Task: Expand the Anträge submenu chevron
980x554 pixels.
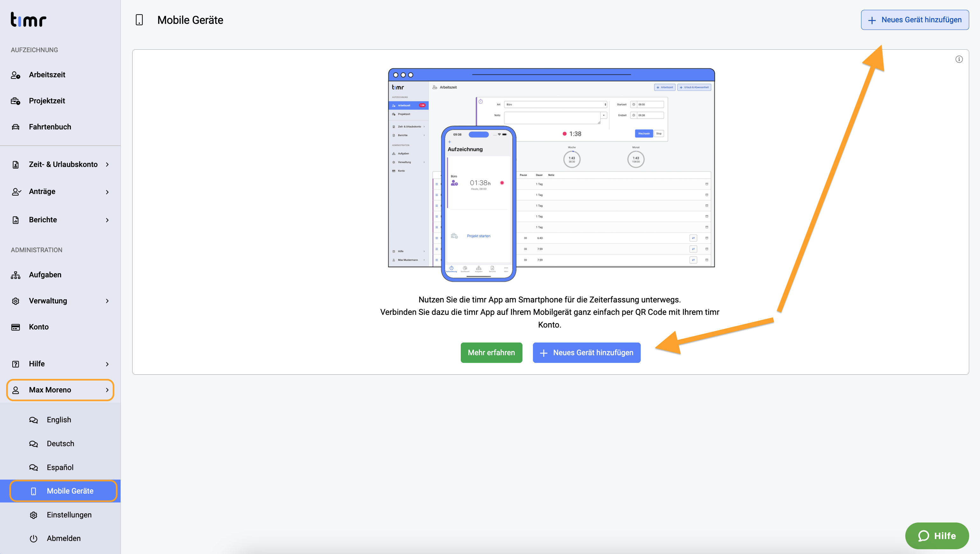Action: (107, 192)
